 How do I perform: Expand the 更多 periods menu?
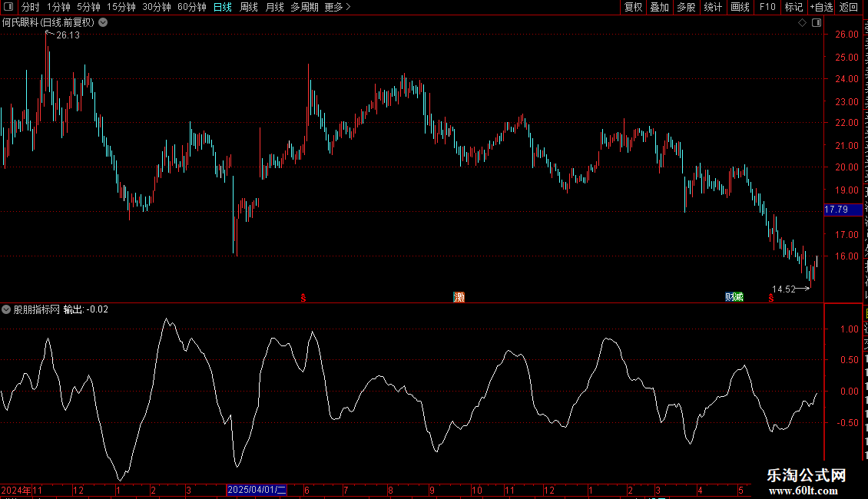click(337, 7)
